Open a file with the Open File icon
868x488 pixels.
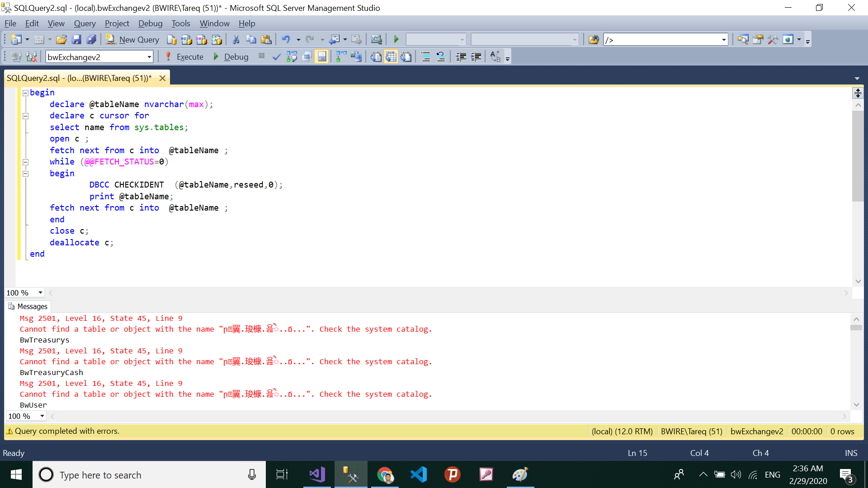tap(61, 39)
